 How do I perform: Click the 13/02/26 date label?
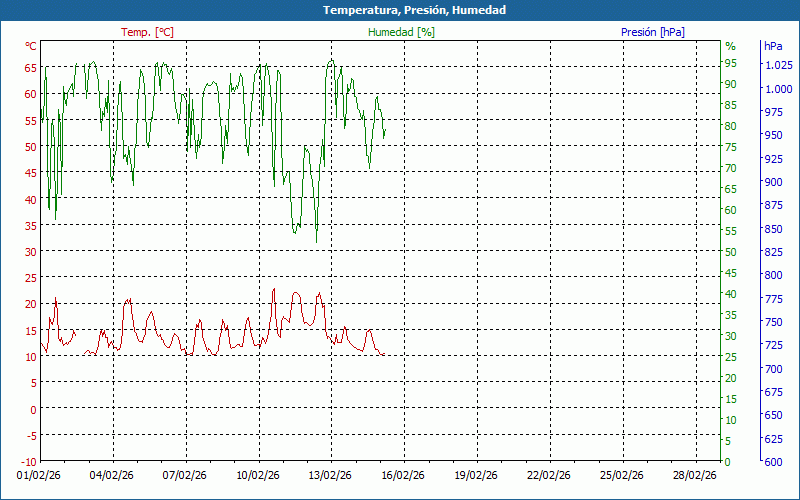click(331, 476)
